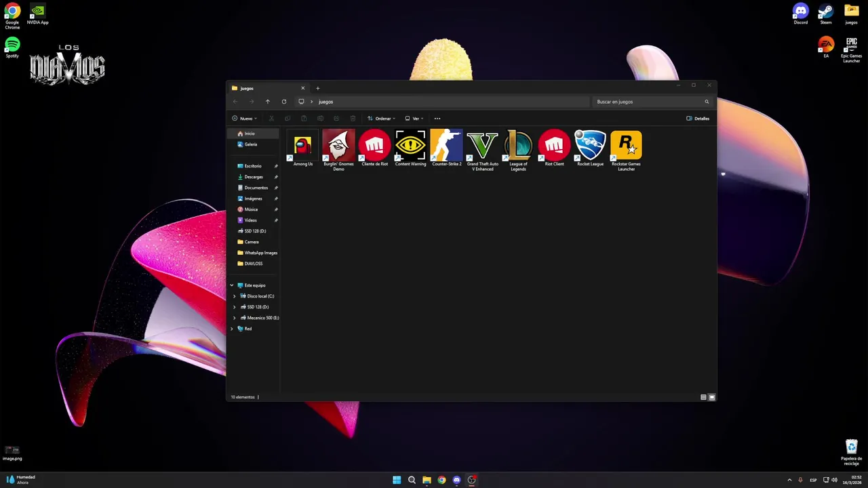Screen dimensions: 868x488
Task: Select Epic Games Launcher desktop icon
Action: point(851,50)
